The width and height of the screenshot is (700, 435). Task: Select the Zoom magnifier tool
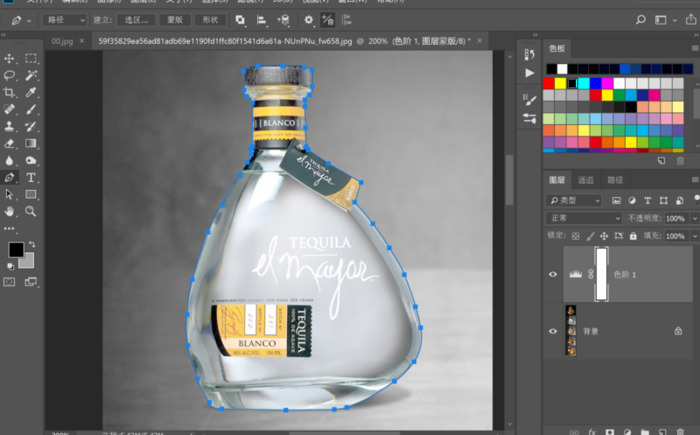click(x=31, y=211)
